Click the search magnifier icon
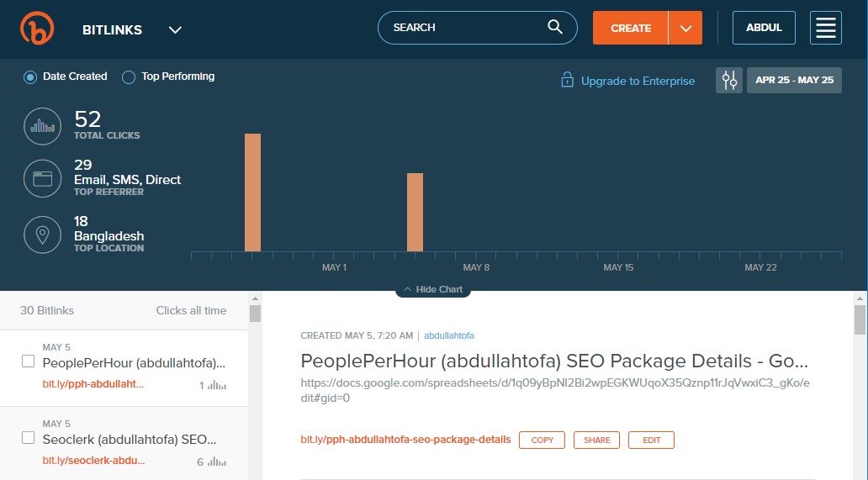The height and width of the screenshot is (480, 868). [554, 27]
